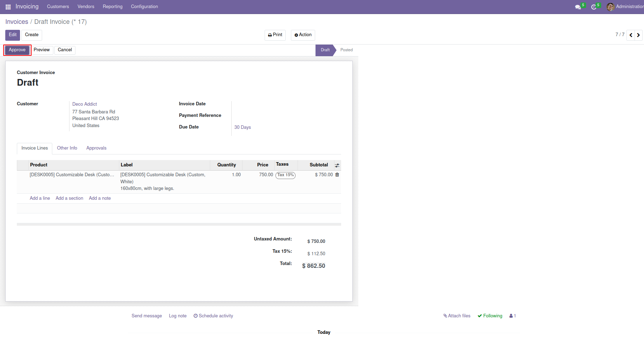Open the activities clock icon
This screenshot has width=644, height=337.
(593, 7)
